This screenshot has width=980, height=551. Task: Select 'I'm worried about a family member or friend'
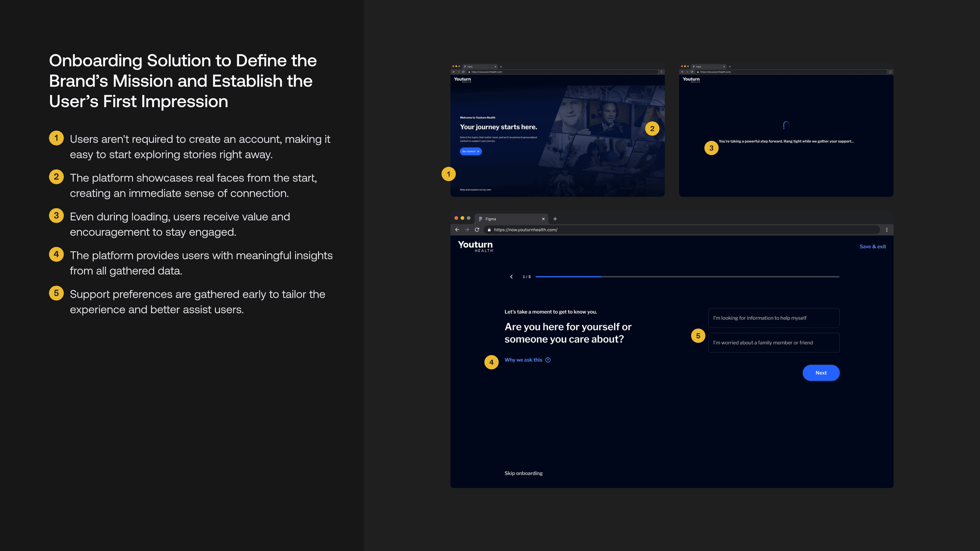(x=774, y=342)
